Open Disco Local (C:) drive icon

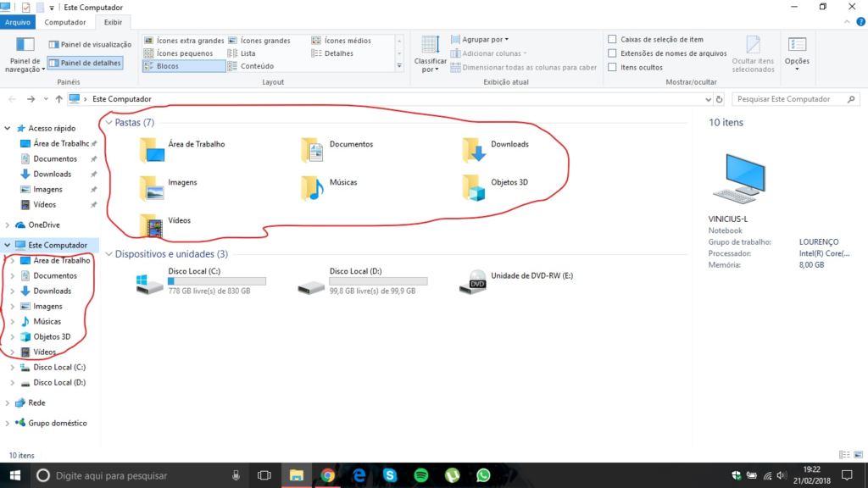(150, 283)
